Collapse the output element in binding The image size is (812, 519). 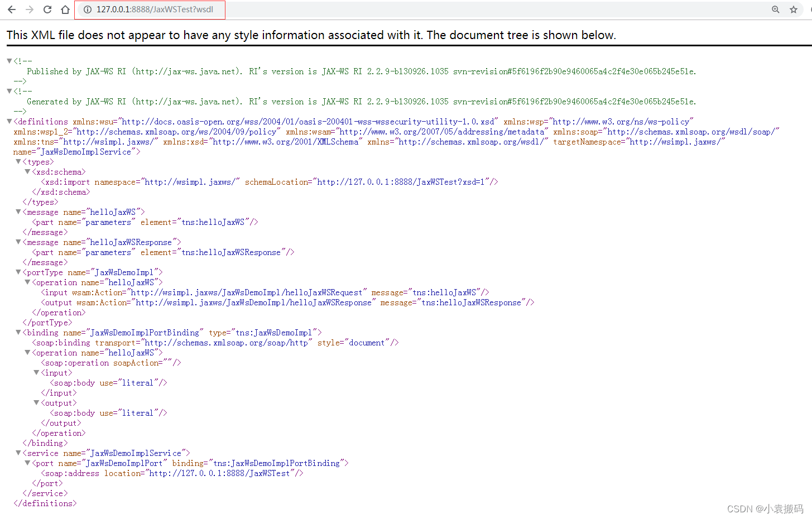click(x=36, y=402)
